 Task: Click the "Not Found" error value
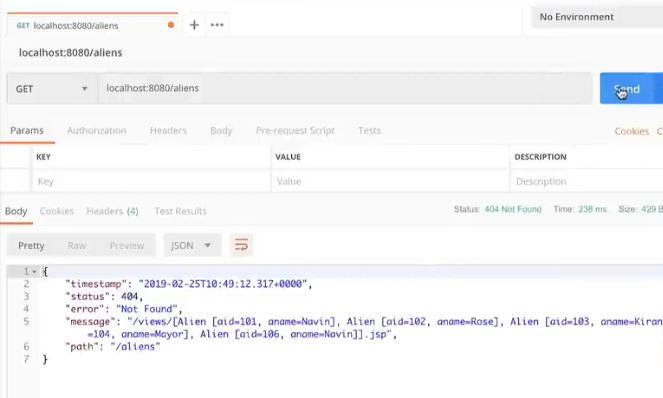click(147, 309)
